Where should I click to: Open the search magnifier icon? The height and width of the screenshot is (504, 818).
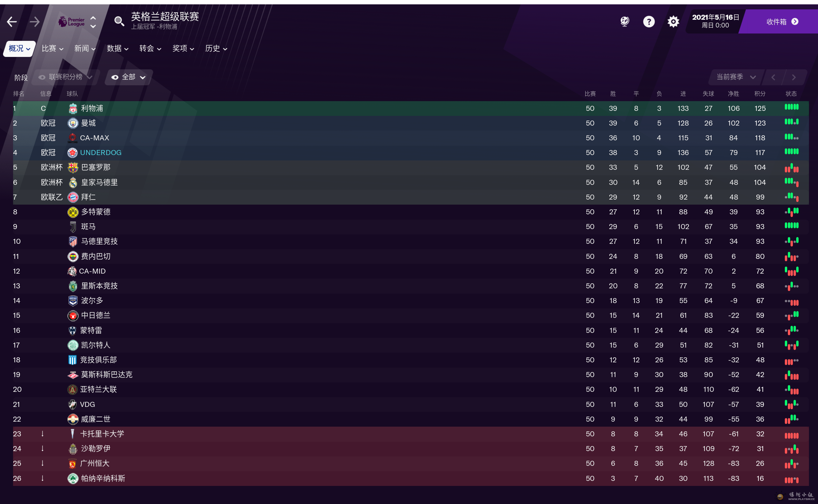click(119, 21)
